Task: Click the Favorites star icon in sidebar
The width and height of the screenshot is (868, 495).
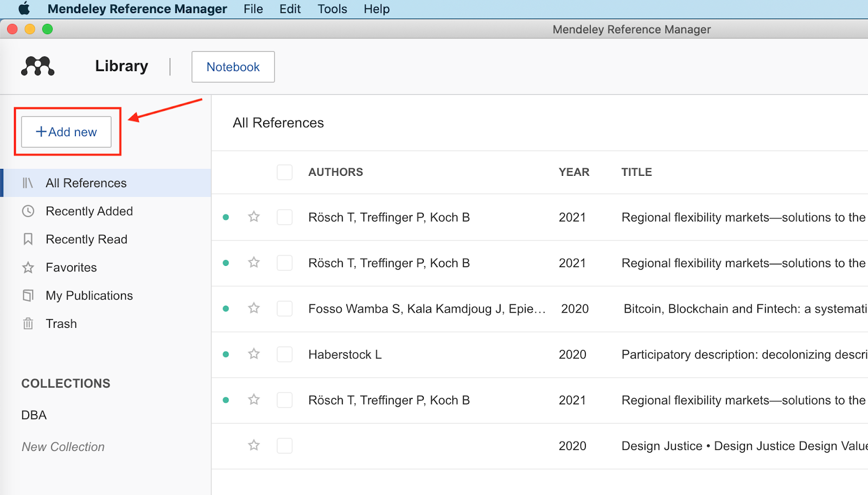Action: pos(28,268)
